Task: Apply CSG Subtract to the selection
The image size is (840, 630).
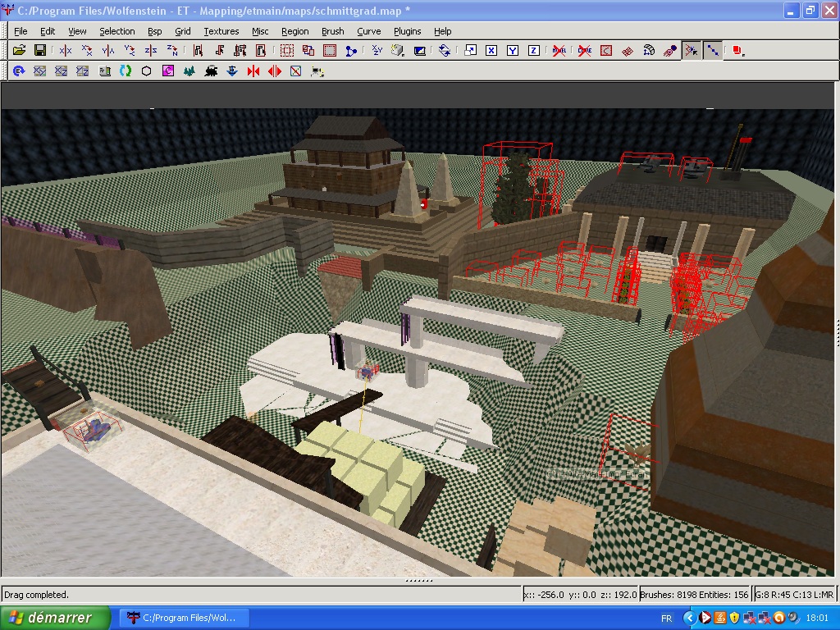Action: (287, 50)
